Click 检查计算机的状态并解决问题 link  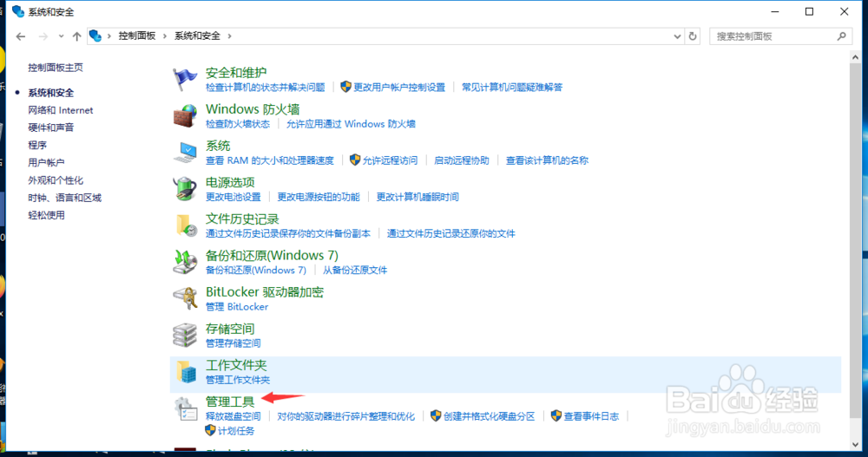coord(265,88)
